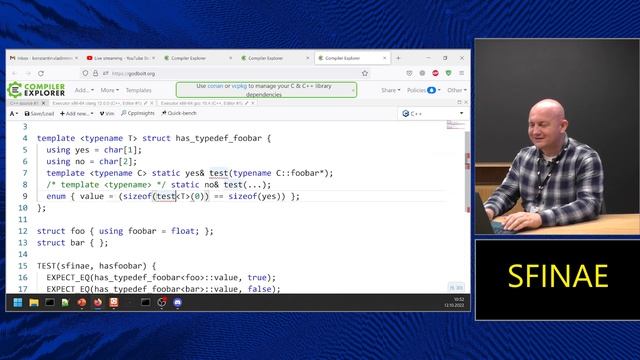The image size is (640, 360).
Task: Switch to the Gmail Inbox tab
Action: point(44,58)
